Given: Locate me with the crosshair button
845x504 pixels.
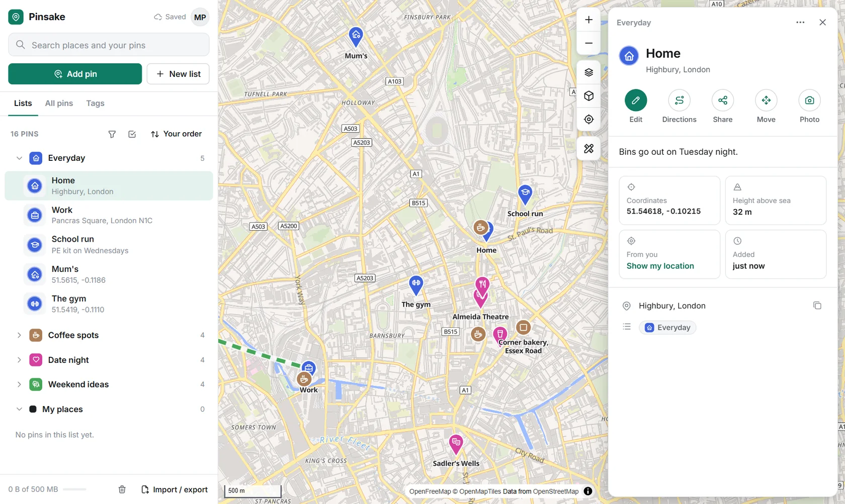Looking at the screenshot, I should pos(588,120).
